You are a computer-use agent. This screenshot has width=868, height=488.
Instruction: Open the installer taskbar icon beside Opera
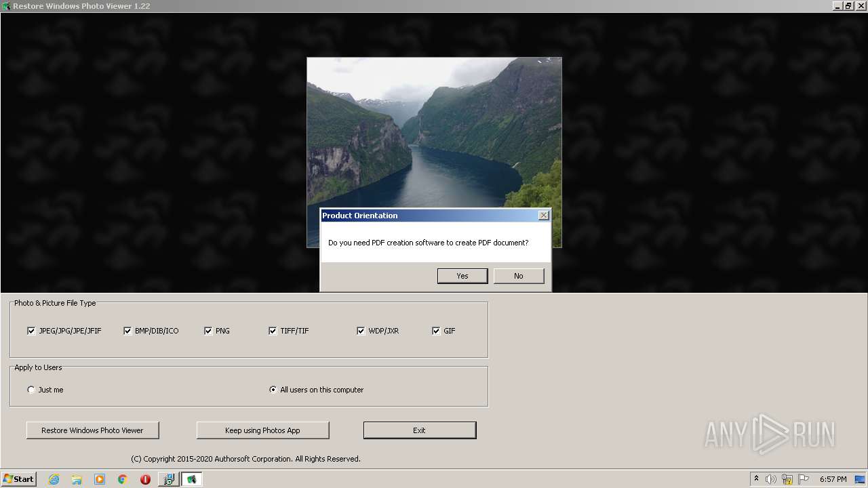point(168,479)
